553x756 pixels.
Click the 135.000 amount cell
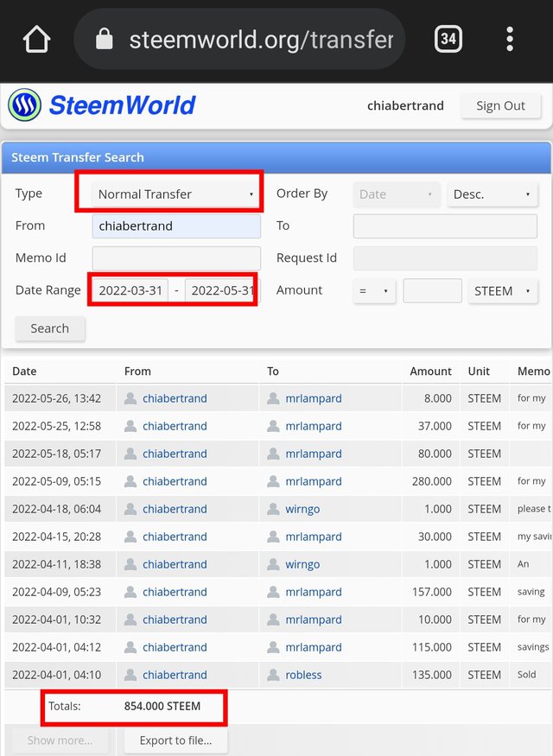431,675
